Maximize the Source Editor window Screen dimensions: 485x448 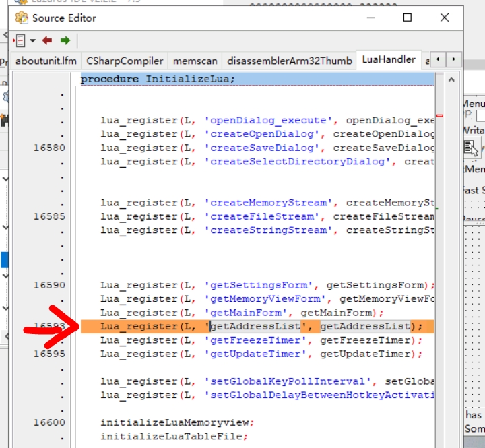pyautogui.click(x=408, y=18)
